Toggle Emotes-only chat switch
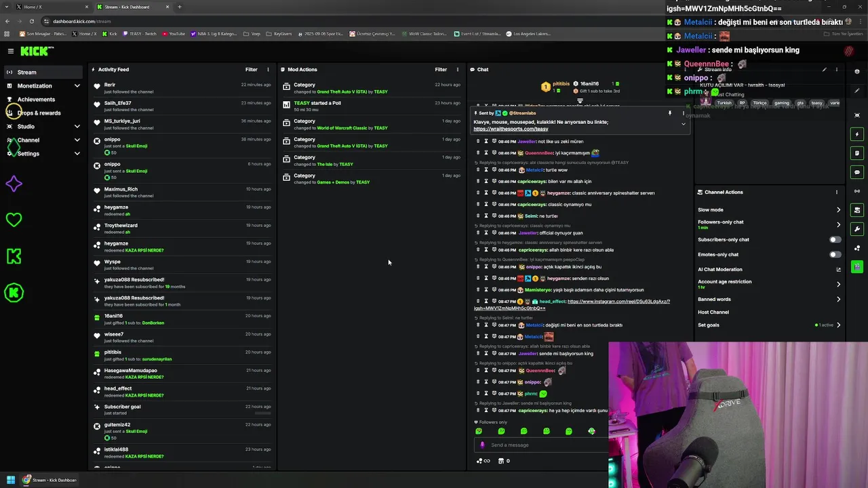Screen dimensions: 868x488 pyautogui.click(x=835, y=254)
